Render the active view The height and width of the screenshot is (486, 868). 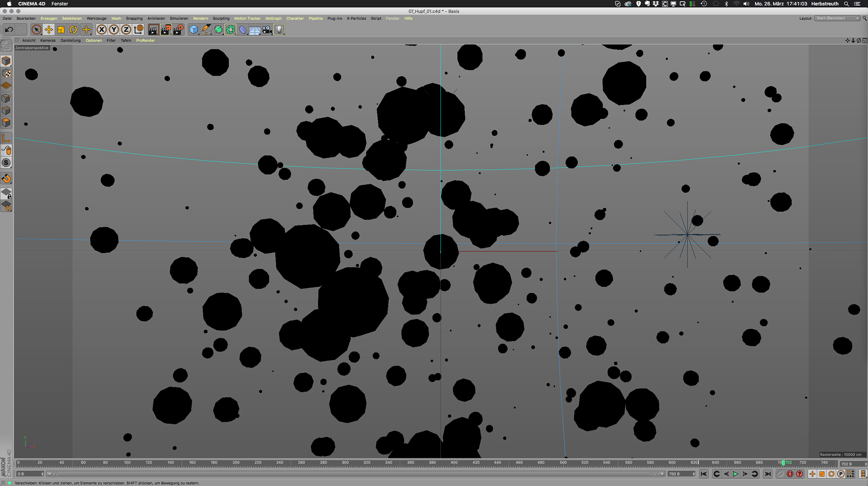tap(153, 30)
